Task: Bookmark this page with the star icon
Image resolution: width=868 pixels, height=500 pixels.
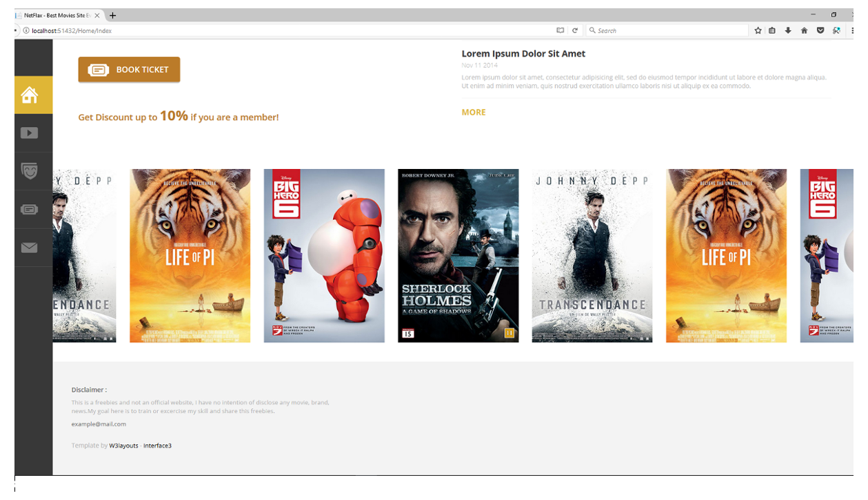Action: pos(758,30)
